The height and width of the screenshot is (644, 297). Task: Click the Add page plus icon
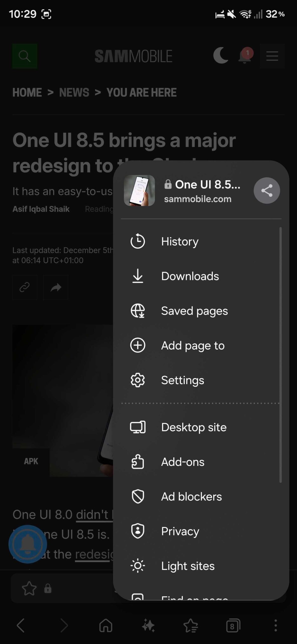click(x=138, y=345)
